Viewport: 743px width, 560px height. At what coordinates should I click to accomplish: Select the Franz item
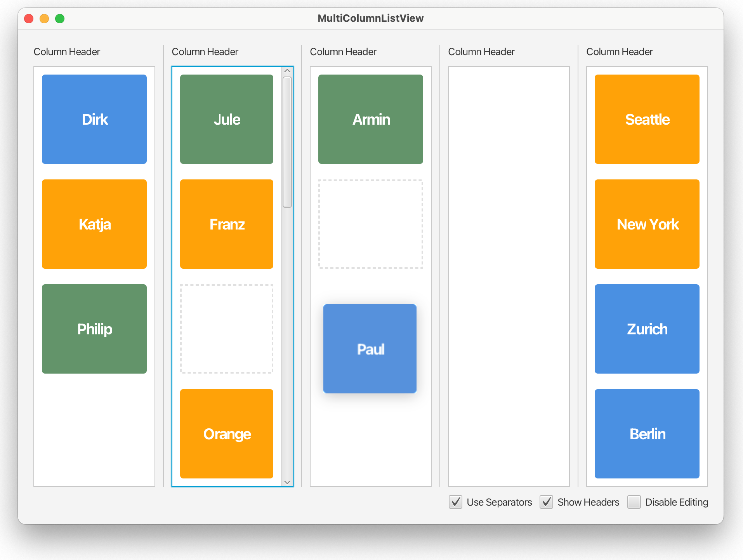(x=226, y=224)
